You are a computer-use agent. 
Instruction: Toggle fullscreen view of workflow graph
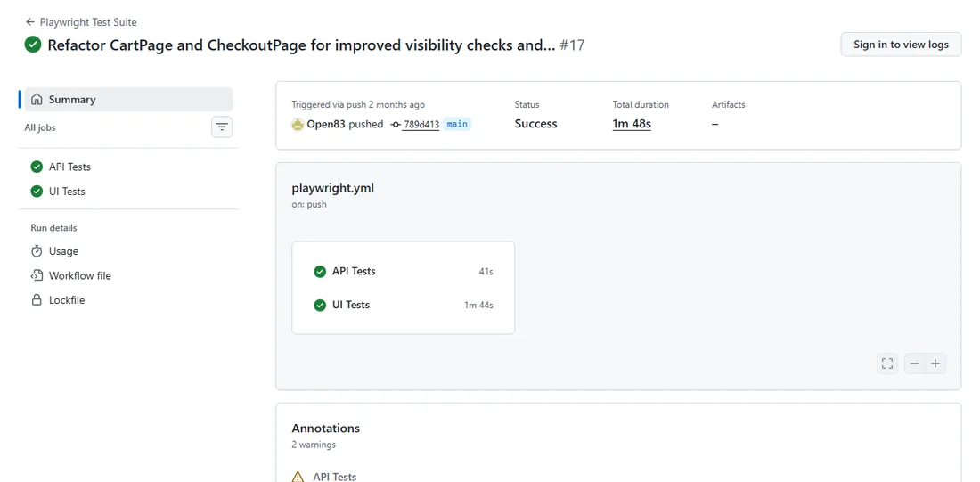[x=886, y=364]
